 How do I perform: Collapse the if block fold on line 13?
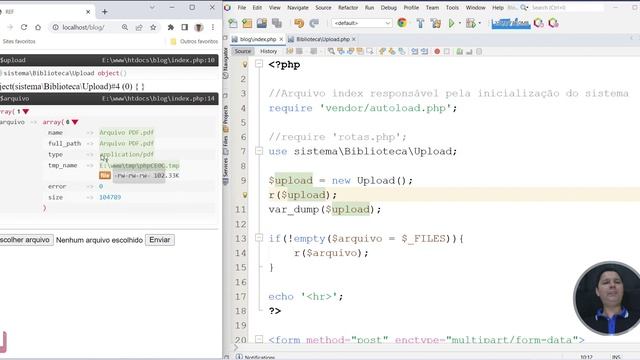pyautogui.click(x=259, y=238)
